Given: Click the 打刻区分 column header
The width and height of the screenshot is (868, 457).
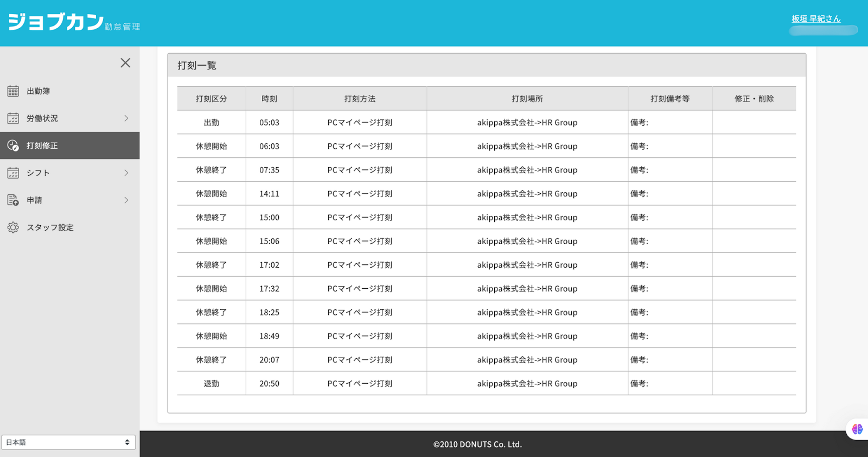Looking at the screenshot, I should [212, 99].
